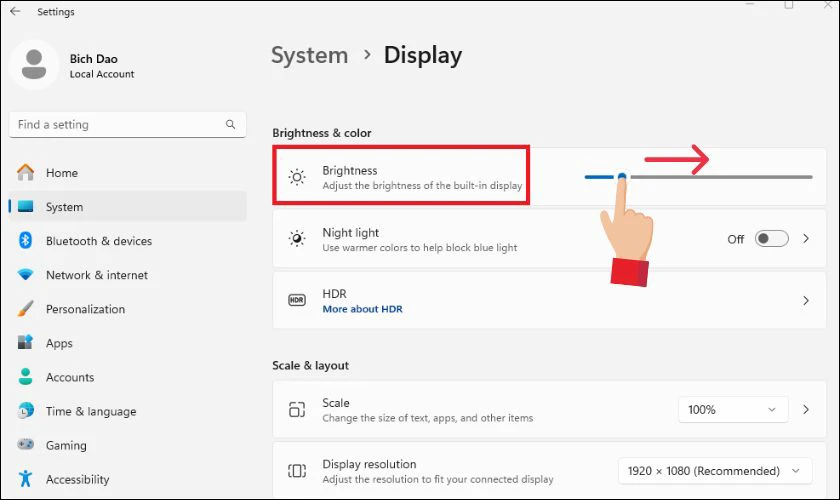
Task: Click the Network Wi-Fi icon in the sidebar
Action: (25, 275)
